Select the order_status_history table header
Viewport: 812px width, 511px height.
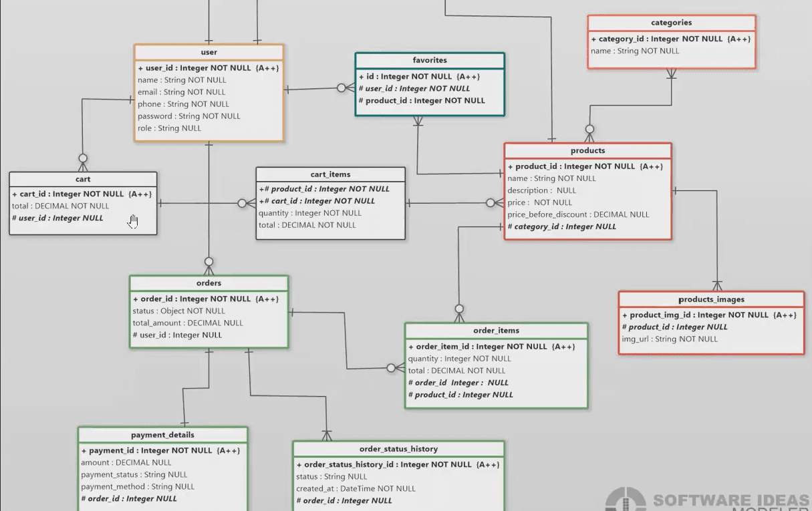pos(398,450)
